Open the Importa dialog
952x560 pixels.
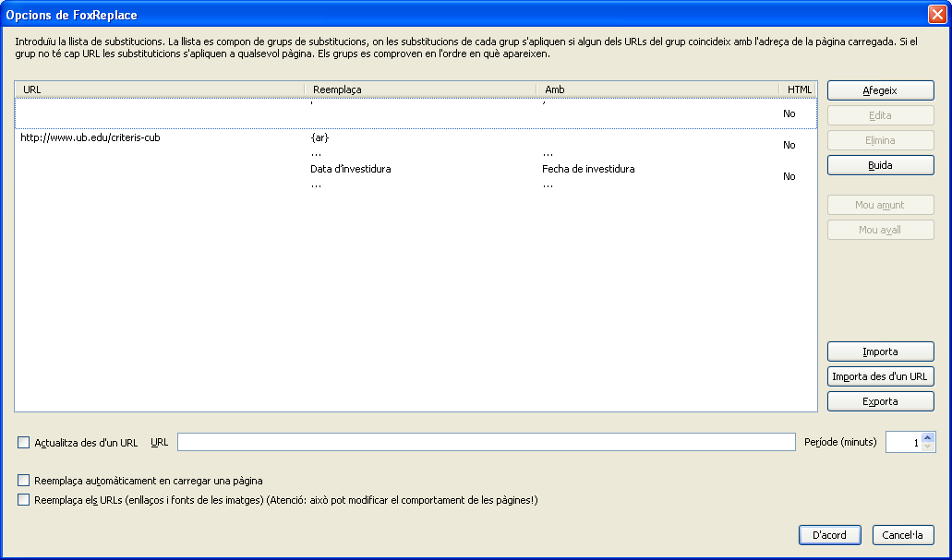880,351
